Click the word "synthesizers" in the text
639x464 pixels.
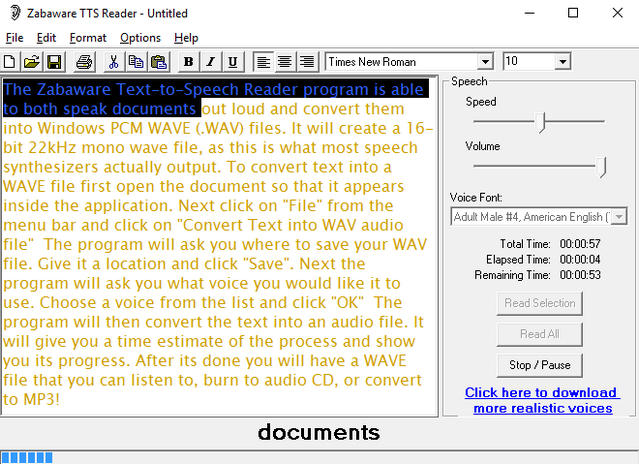[51, 167]
